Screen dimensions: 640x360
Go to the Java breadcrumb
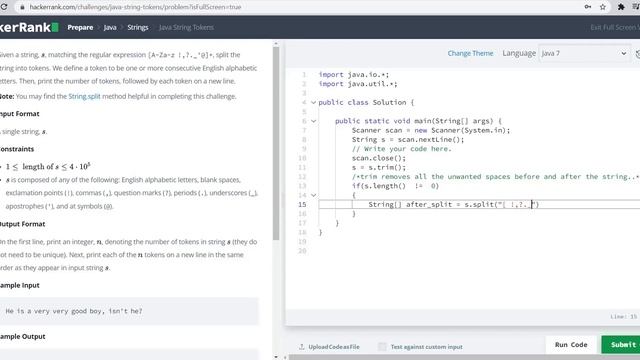click(110, 27)
